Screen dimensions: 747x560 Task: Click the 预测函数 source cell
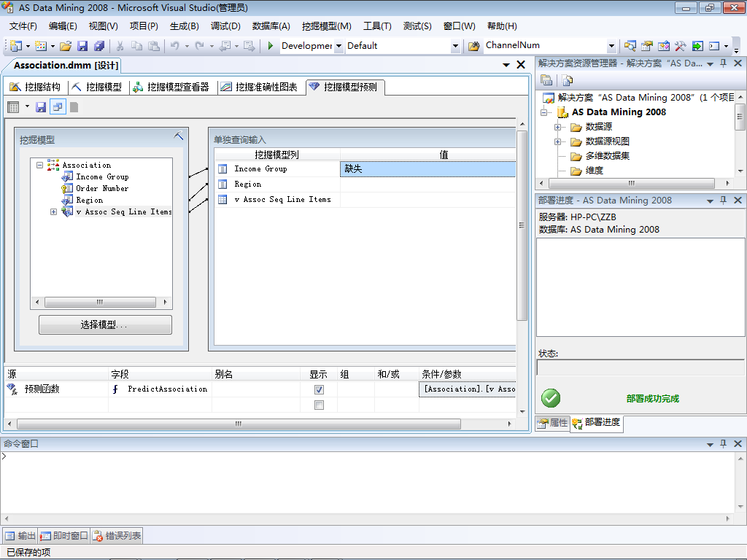[56, 389]
